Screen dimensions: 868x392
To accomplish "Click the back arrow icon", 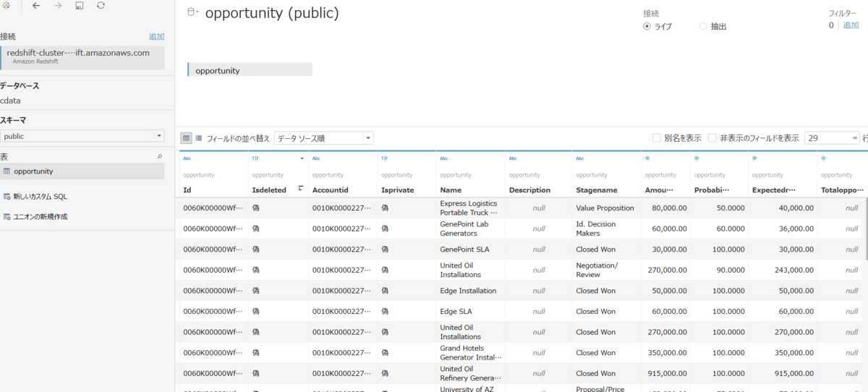I will tap(36, 6).
